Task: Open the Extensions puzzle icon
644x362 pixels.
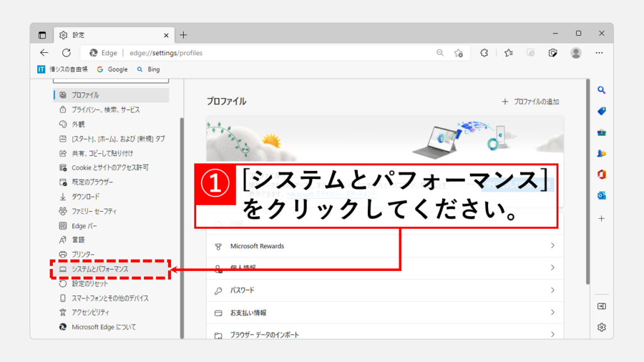Action: pos(484,53)
